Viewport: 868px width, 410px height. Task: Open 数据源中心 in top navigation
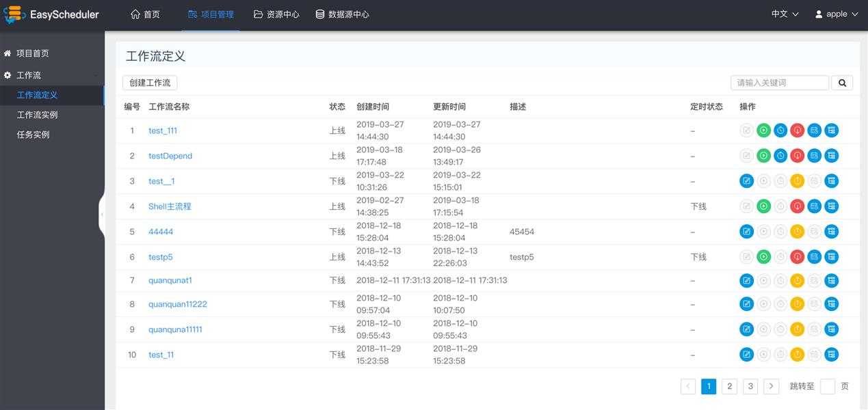(x=342, y=14)
